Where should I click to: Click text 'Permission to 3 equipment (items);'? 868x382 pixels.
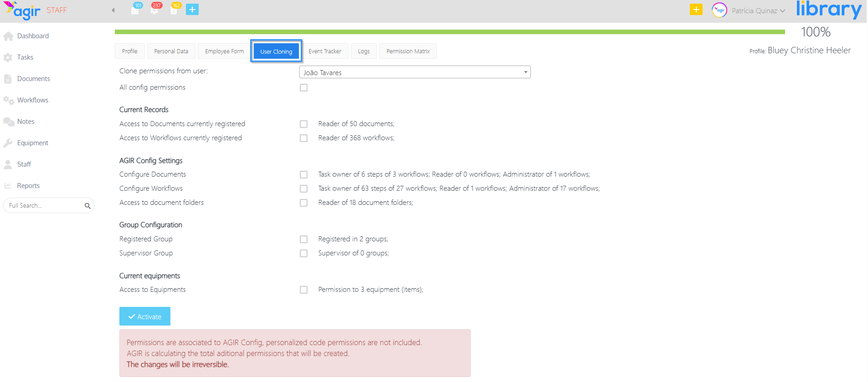pyautogui.click(x=370, y=290)
